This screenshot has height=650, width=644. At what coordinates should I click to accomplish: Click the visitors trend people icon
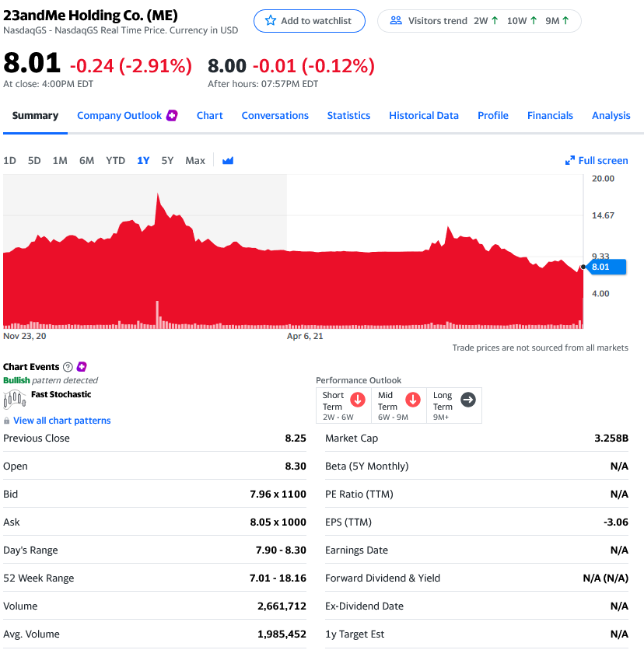tap(396, 20)
